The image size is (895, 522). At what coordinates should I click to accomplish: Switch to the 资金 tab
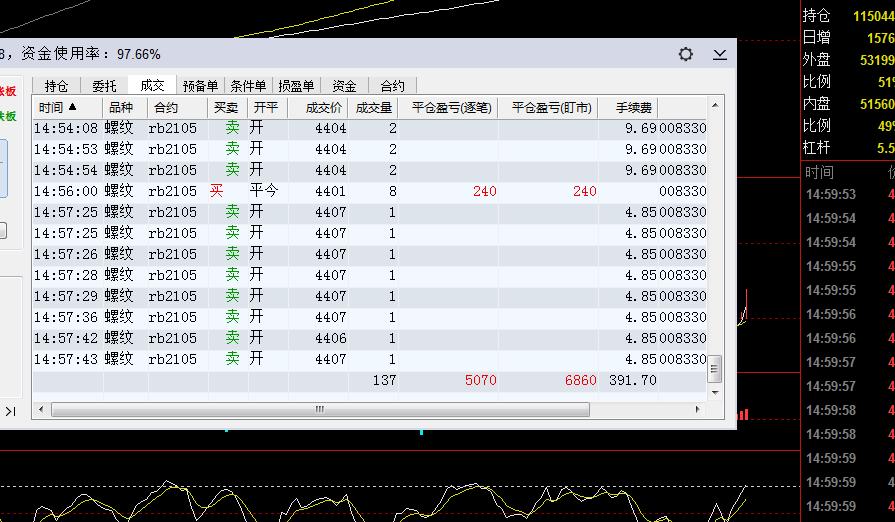coord(344,86)
